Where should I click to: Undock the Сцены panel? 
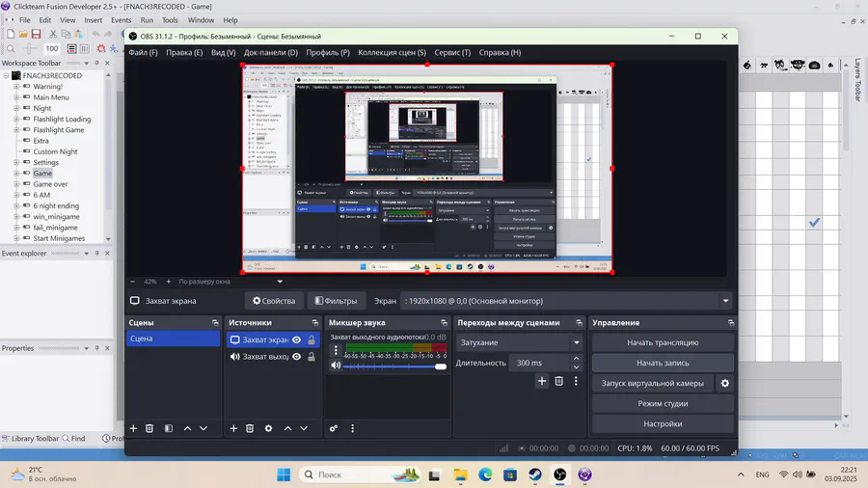(215, 322)
